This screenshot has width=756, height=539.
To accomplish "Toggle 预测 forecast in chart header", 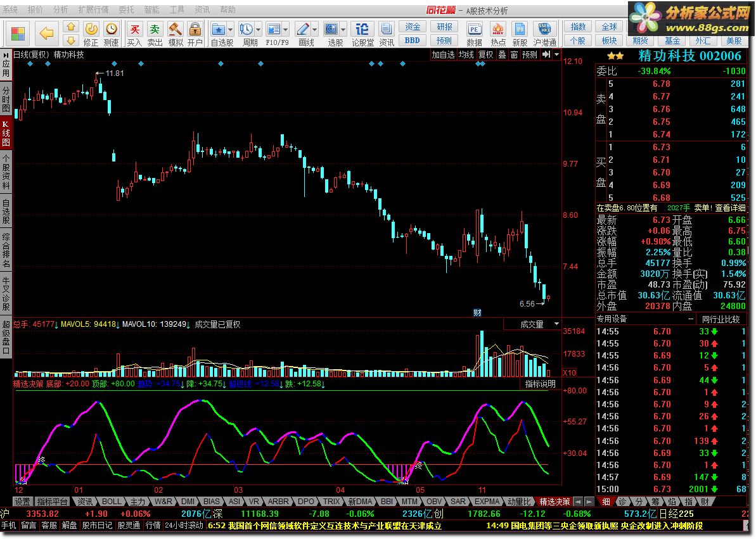I will (529, 54).
